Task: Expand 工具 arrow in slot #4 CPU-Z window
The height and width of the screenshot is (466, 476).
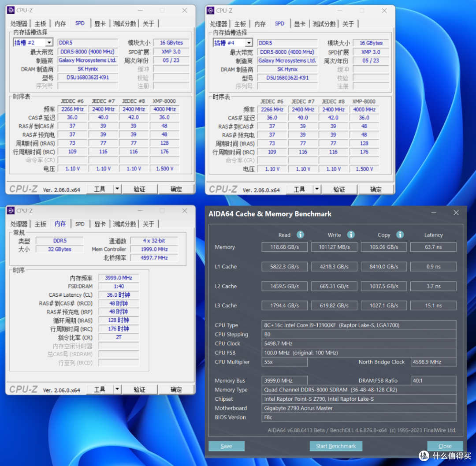Action: coord(317,189)
